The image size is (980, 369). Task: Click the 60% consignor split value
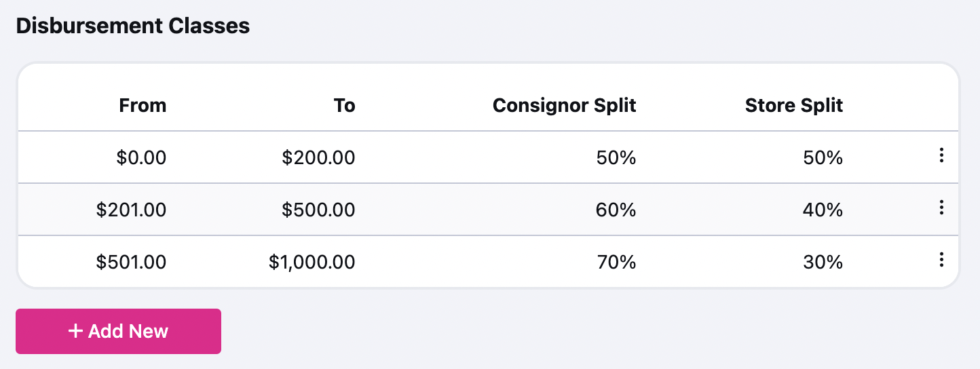tap(616, 210)
